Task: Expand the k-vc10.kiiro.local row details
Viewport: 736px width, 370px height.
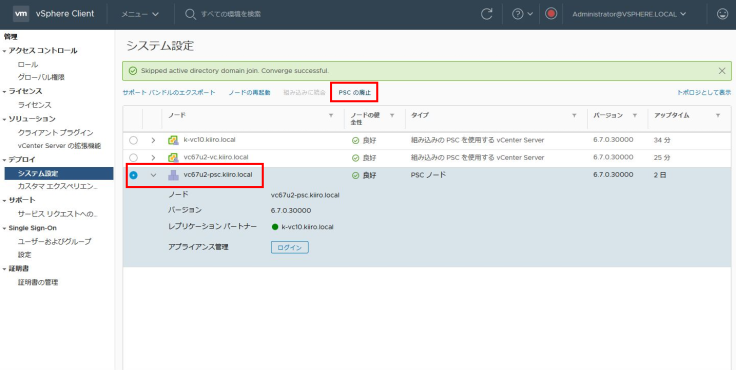Action: (153, 140)
